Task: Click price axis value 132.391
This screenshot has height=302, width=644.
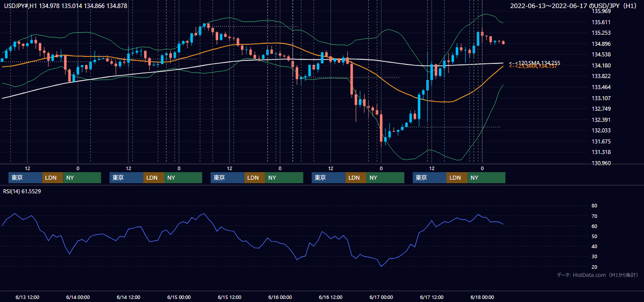Action: tap(602, 120)
